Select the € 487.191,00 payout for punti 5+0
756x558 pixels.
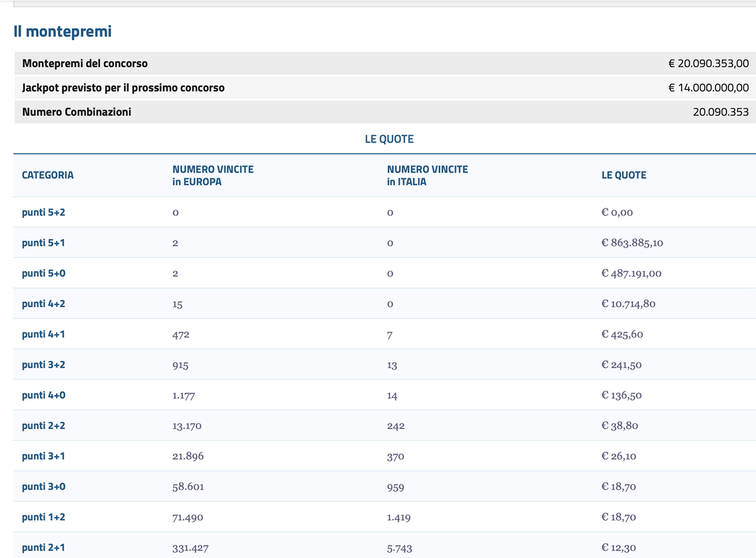tap(631, 273)
